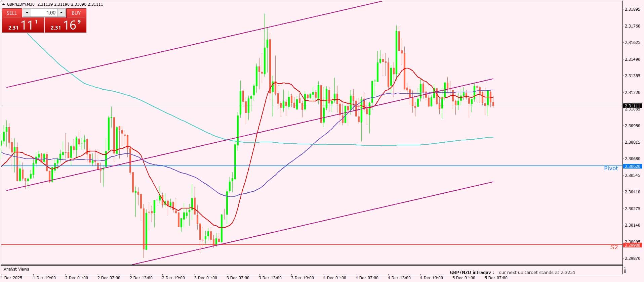The image size is (644, 282).
Task: Click the SELL button
Action: click(12, 13)
